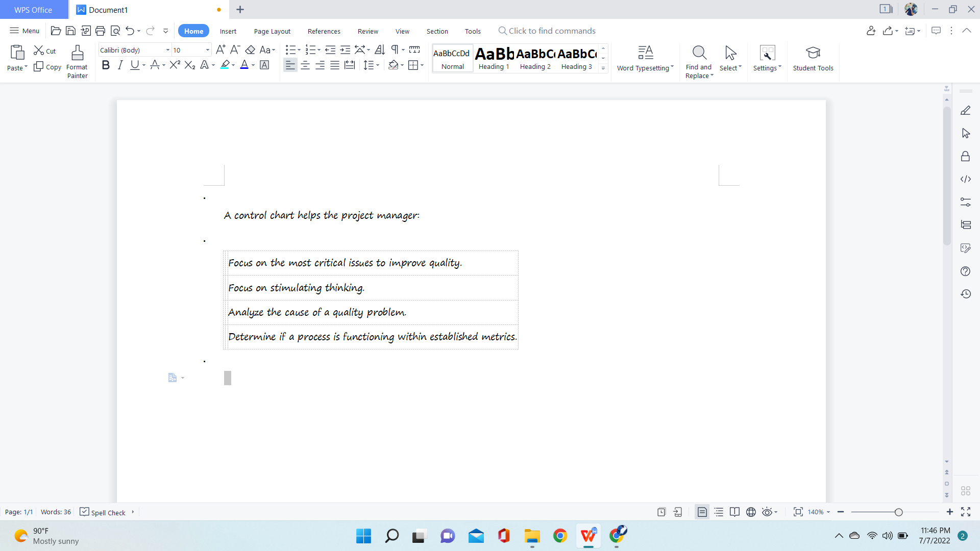The height and width of the screenshot is (551, 980).
Task: Toggle bold formatting
Action: point(106,65)
